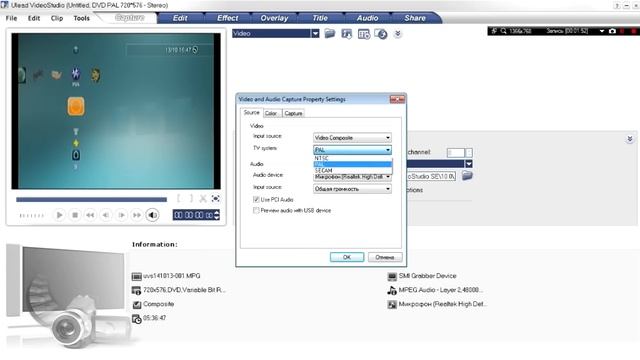Switch to the Overlay step tab
640x360 pixels.
point(274,18)
